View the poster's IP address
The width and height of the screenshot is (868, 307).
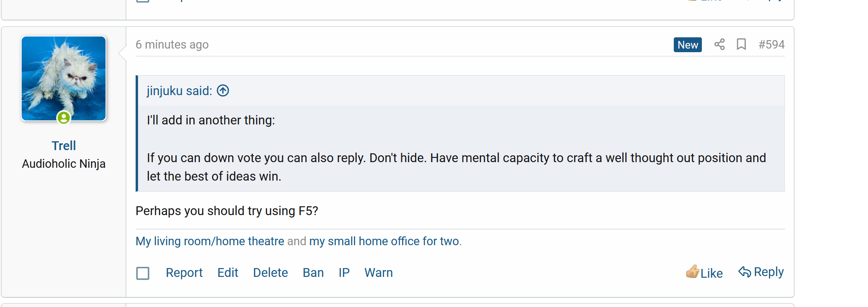344,273
